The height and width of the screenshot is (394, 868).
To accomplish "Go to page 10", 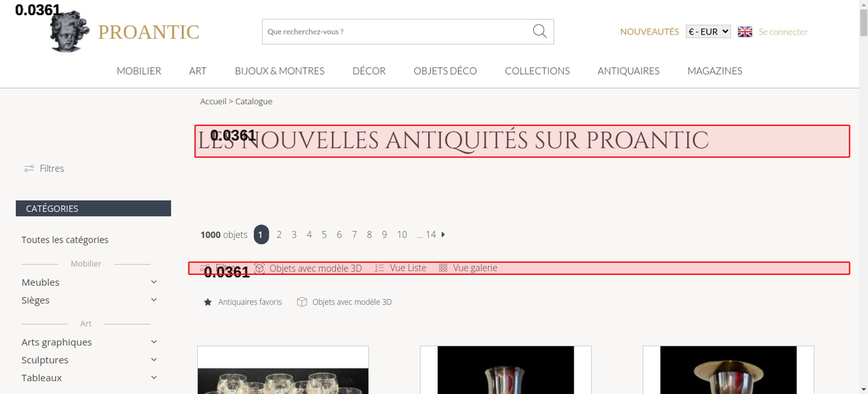I will coord(402,235).
